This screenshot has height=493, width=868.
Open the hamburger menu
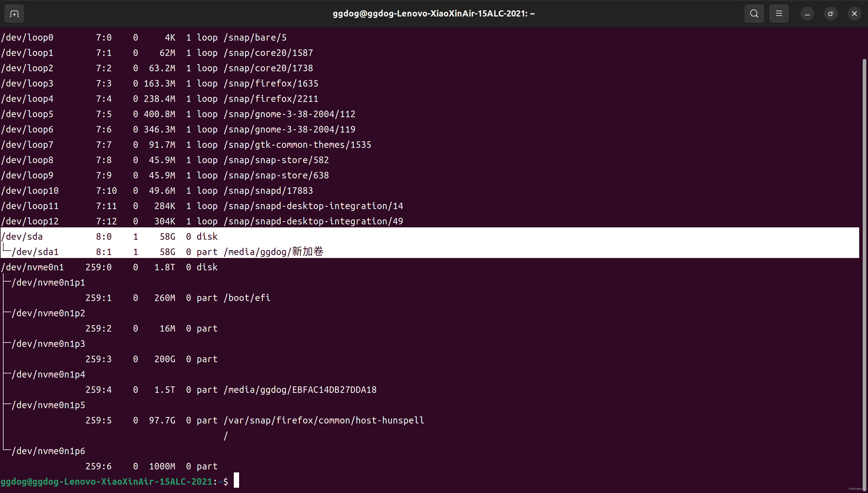(x=778, y=14)
